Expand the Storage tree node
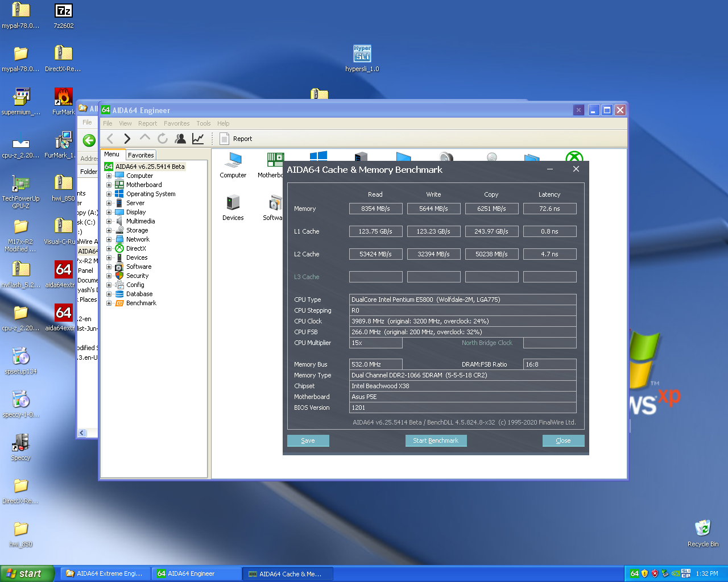The image size is (728, 582). click(x=109, y=230)
